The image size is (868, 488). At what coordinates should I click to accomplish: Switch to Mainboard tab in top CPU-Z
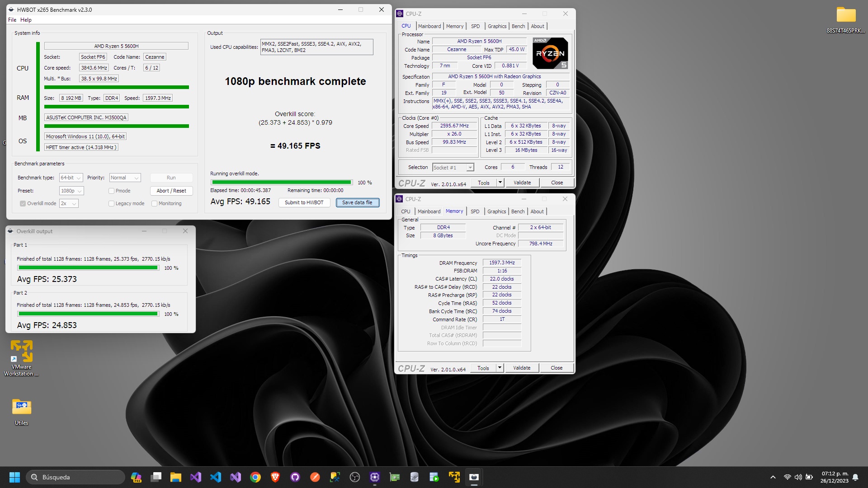click(429, 26)
